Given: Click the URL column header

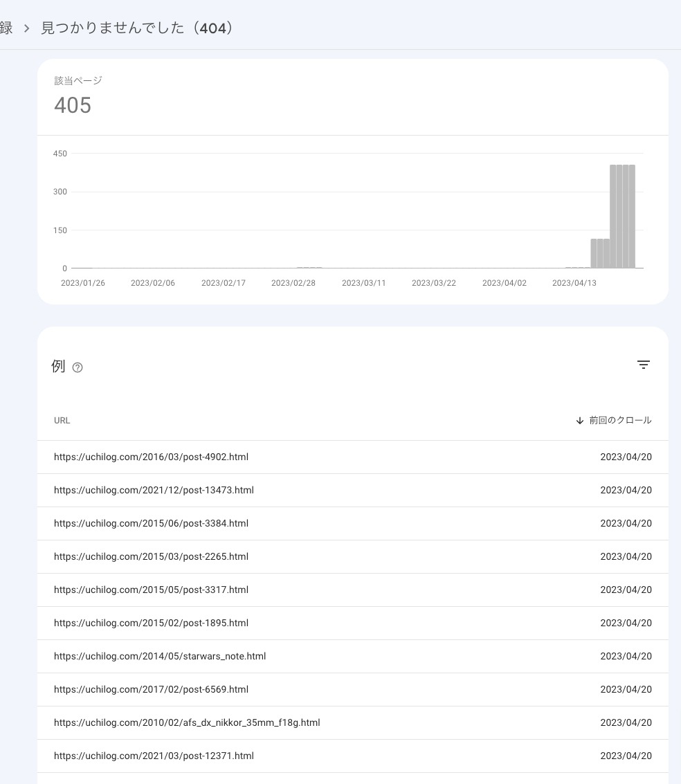Looking at the screenshot, I should pyautogui.click(x=62, y=421).
